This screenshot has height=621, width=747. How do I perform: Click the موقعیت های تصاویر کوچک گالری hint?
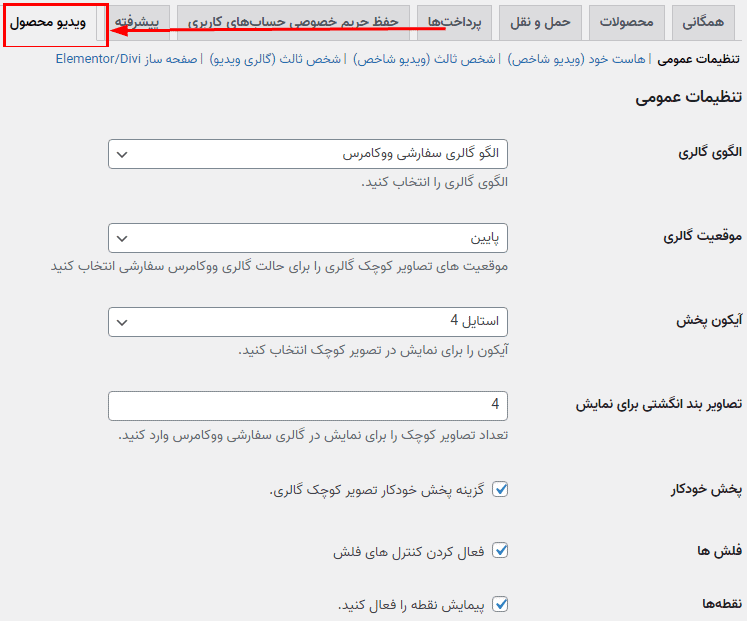tap(279, 266)
